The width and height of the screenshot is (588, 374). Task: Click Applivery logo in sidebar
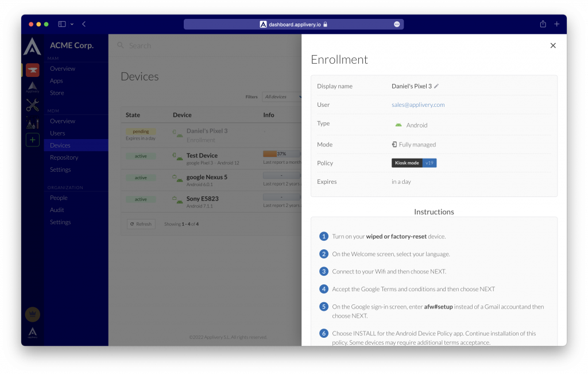[x=32, y=47]
